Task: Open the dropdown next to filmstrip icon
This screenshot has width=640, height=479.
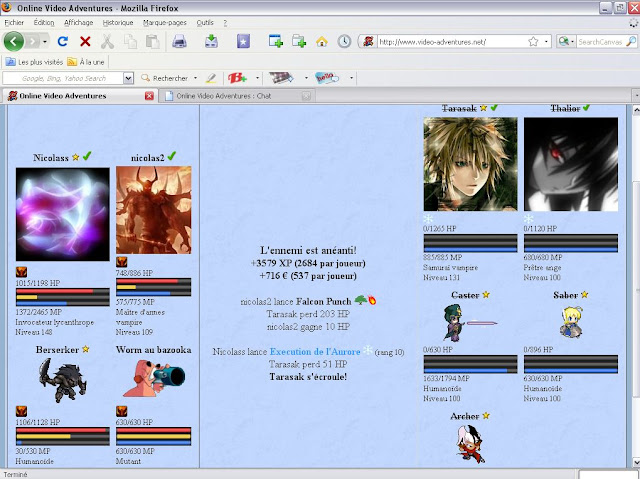Action: click(x=306, y=78)
